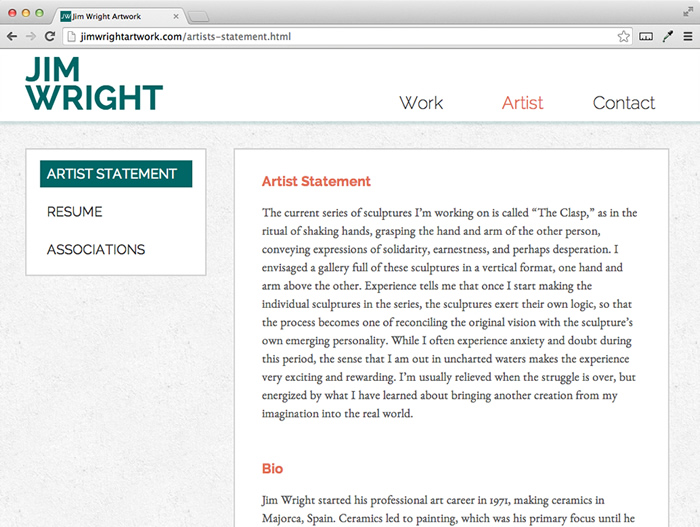The width and height of the screenshot is (700, 527).
Task: Click the page icon in address bar
Action: pos(72,36)
